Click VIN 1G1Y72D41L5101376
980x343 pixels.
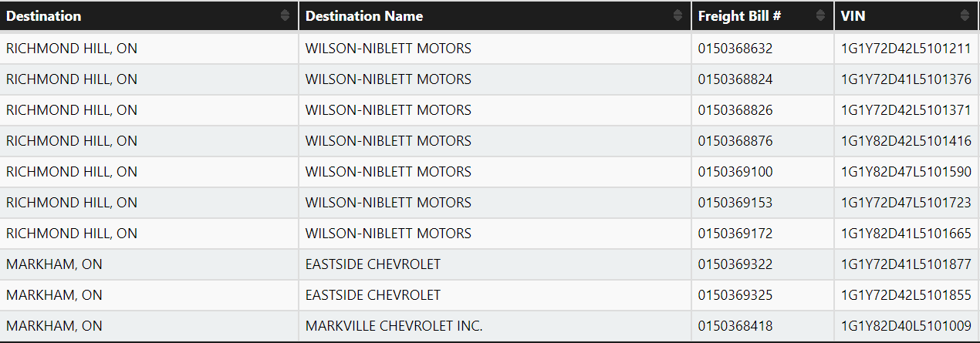pos(906,79)
